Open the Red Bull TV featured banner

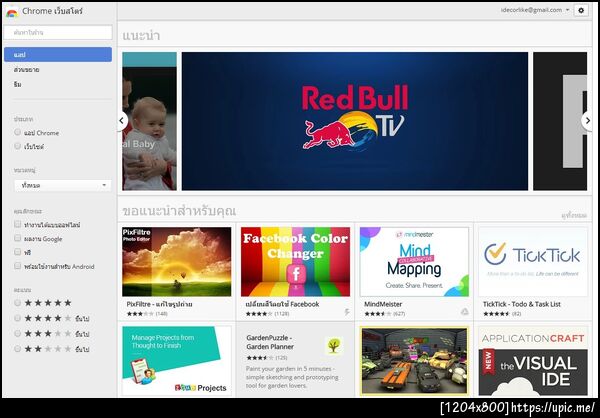[x=355, y=121]
